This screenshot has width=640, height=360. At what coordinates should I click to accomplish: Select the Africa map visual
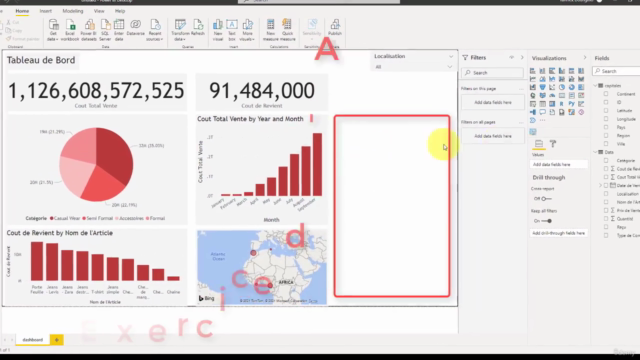[262, 267]
